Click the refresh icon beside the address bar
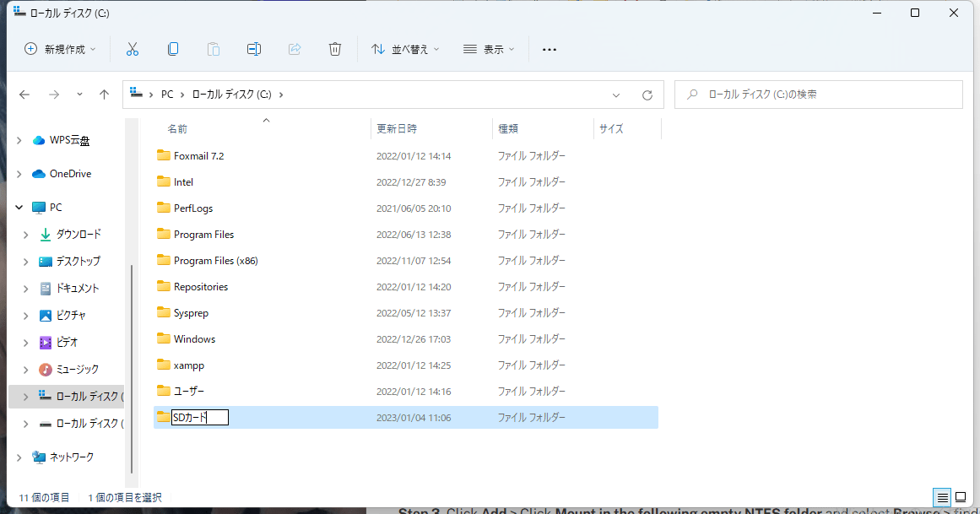The width and height of the screenshot is (980, 514). tap(647, 95)
